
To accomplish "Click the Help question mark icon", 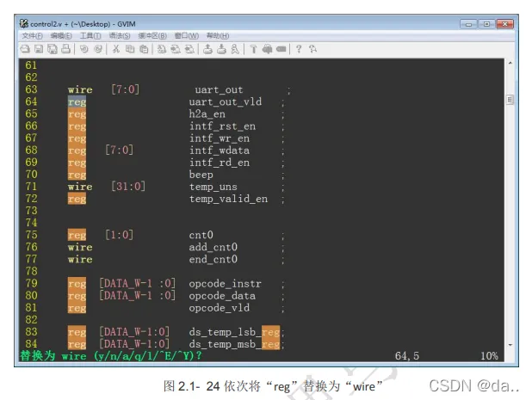I will pos(299,49).
